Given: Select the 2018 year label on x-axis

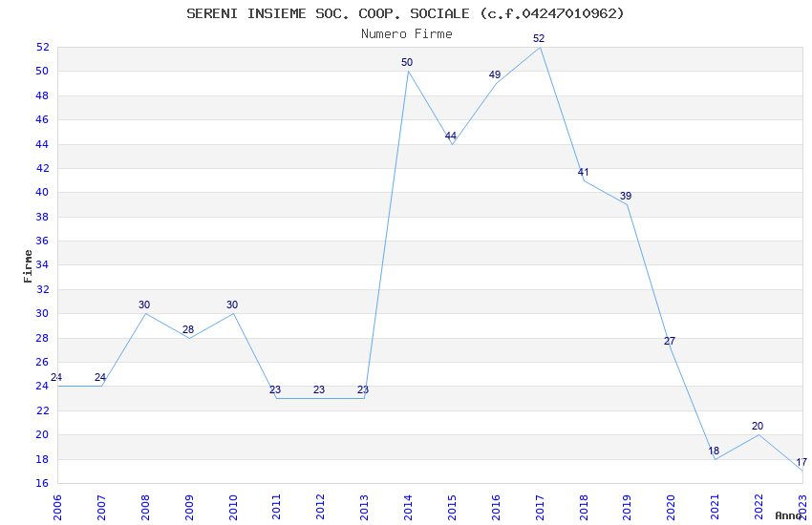Looking at the screenshot, I should (x=584, y=507).
